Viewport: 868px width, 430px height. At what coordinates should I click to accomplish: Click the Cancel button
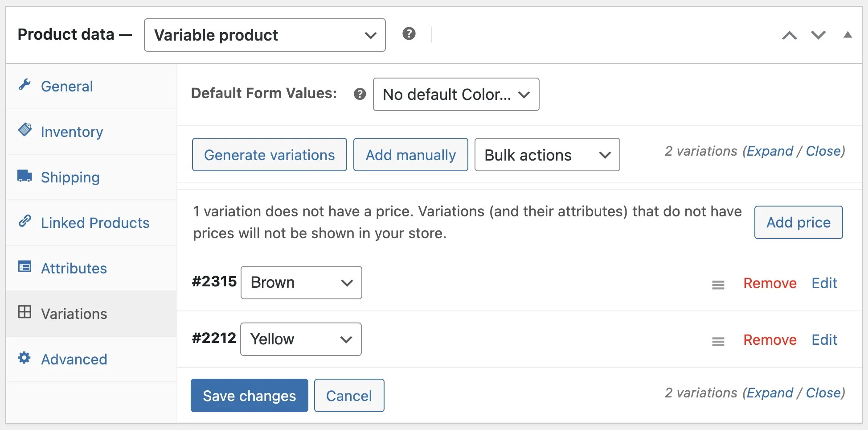(x=349, y=395)
